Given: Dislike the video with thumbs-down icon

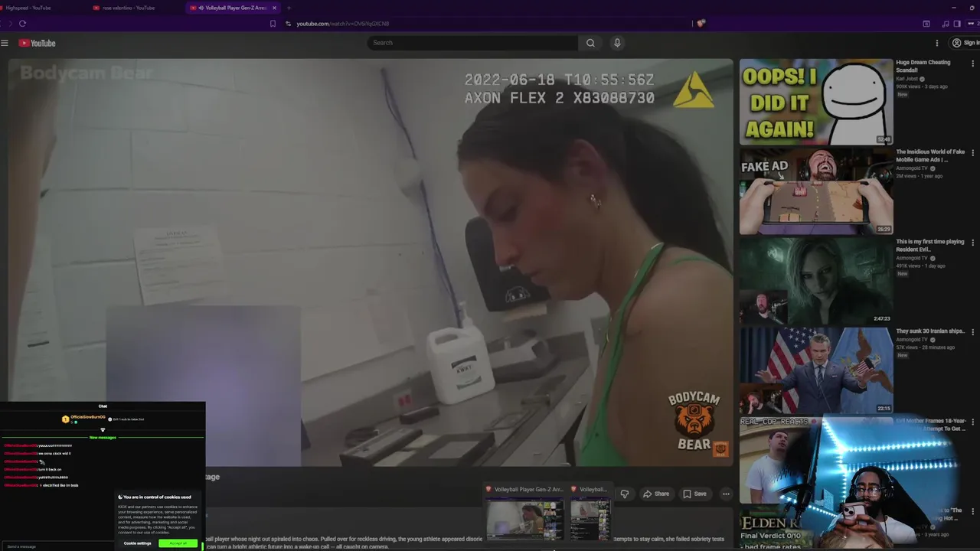Looking at the screenshot, I should [x=625, y=494].
